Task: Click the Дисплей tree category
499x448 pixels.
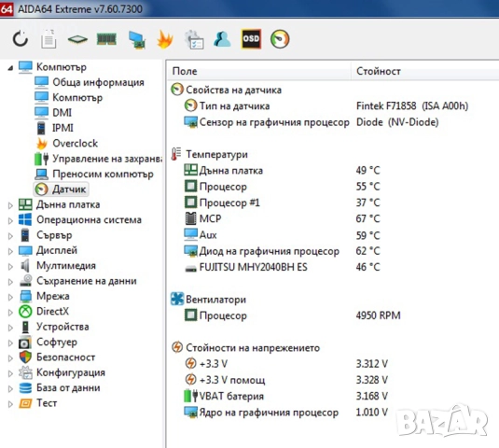Action: tap(49, 250)
